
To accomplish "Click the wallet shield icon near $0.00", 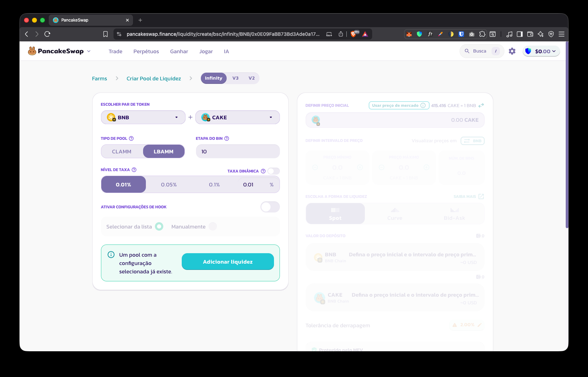I will 528,51.
